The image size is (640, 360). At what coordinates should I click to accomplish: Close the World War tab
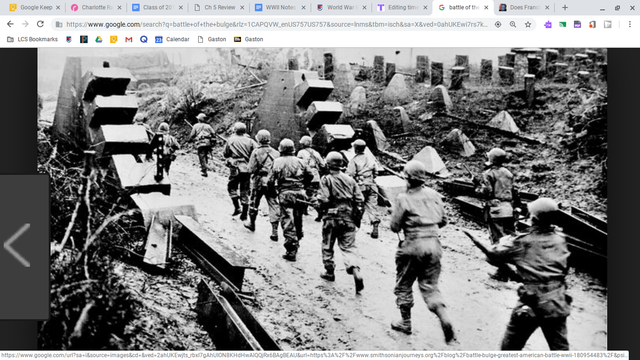pyautogui.click(x=364, y=7)
